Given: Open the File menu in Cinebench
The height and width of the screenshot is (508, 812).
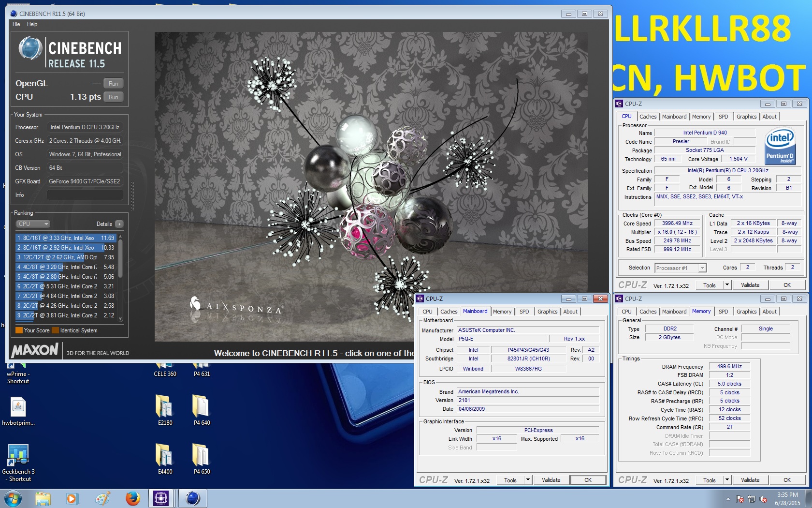Looking at the screenshot, I should [x=16, y=24].
